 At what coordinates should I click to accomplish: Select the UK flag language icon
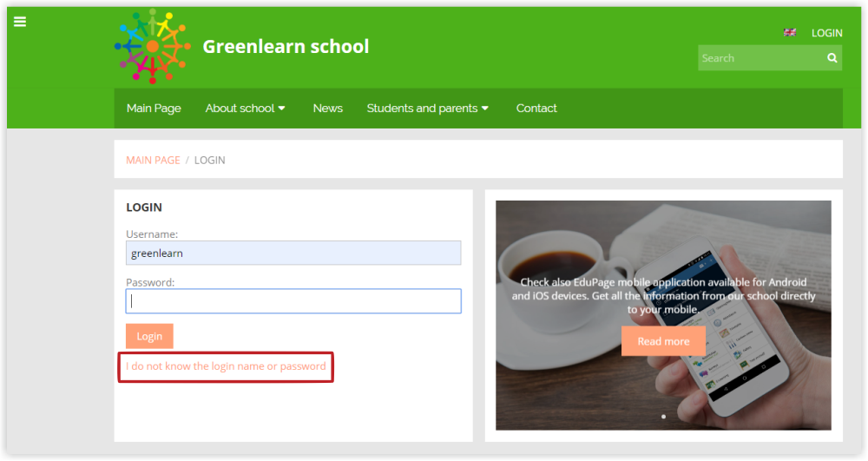(x=790, y=32)
